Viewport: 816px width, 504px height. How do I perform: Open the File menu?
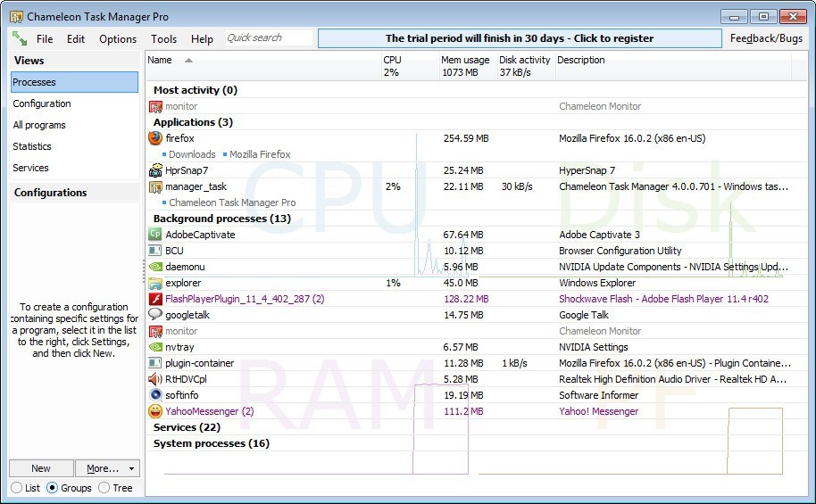[x=45, y=39]
